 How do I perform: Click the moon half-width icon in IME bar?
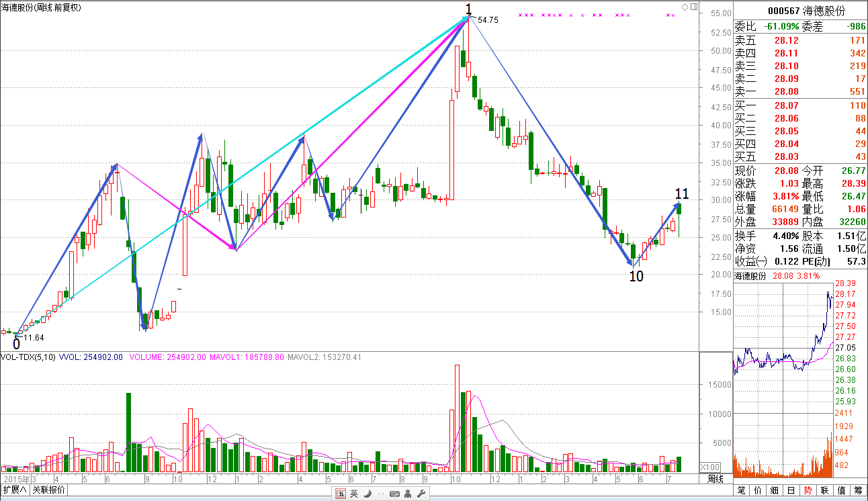pyautogui.click(x=367, y=494)
